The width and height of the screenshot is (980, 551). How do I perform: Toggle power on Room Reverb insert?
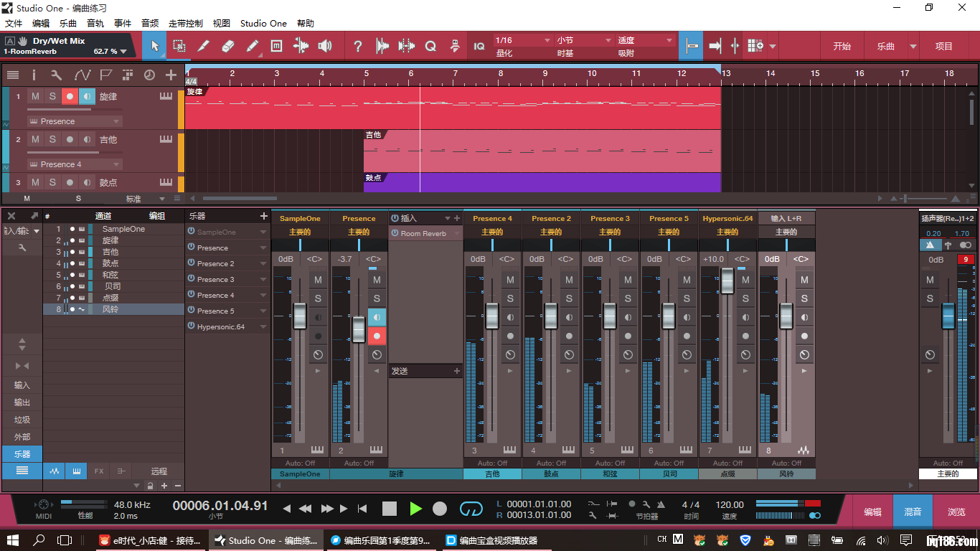coord(395,233)
